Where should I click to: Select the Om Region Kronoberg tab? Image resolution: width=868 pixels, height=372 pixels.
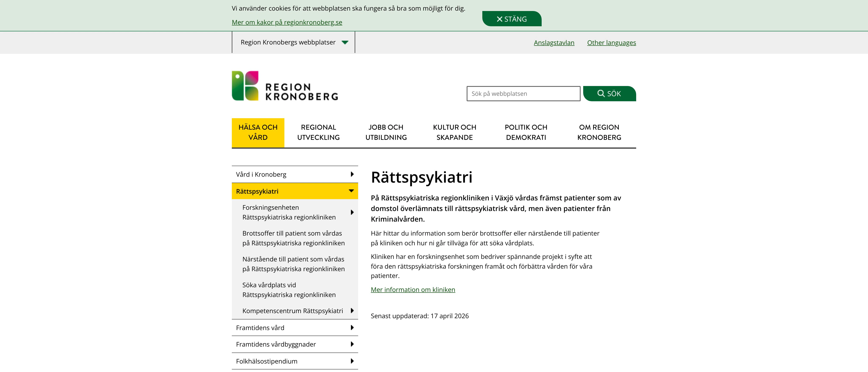point(599,132)
